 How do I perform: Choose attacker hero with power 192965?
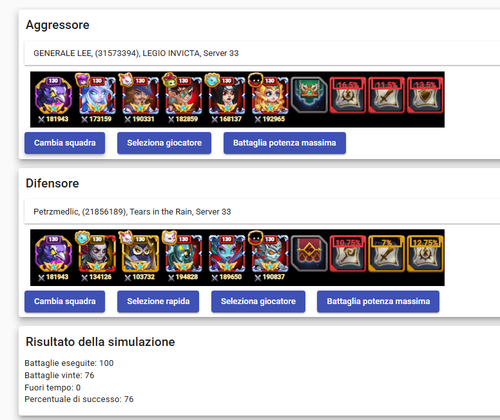pos(270,99)
